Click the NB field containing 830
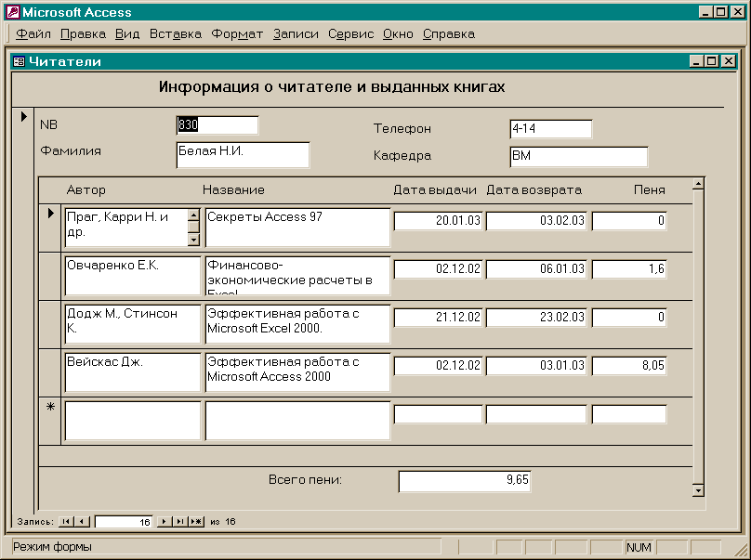Viewport: 751px width, 560px height. 217,125
